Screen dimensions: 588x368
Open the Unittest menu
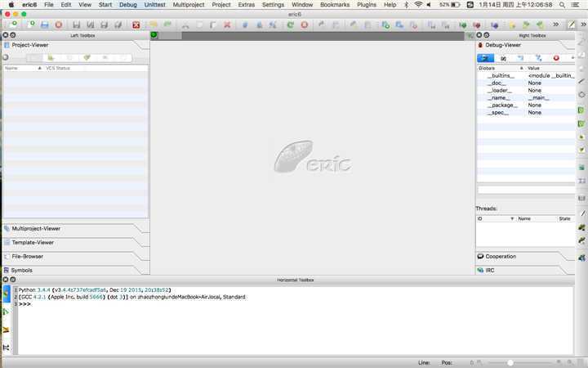coord(154,5)
